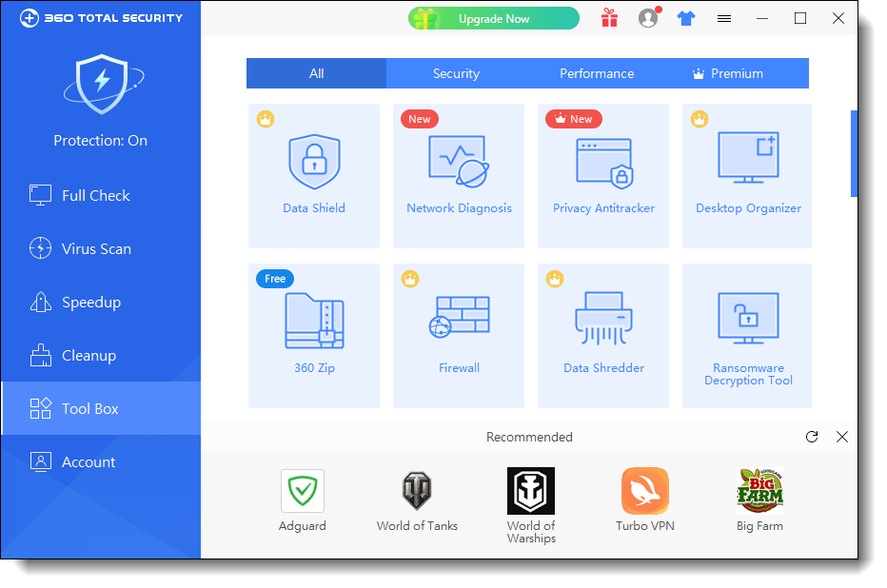
Task: Launch the Network Diagnosis tool
Action: 459,176
